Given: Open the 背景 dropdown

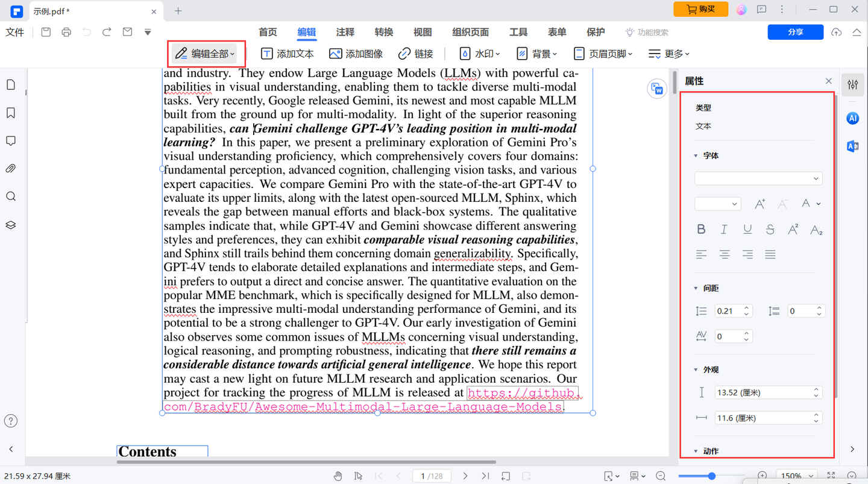Looking at the screenshot, I should (537, 54).
